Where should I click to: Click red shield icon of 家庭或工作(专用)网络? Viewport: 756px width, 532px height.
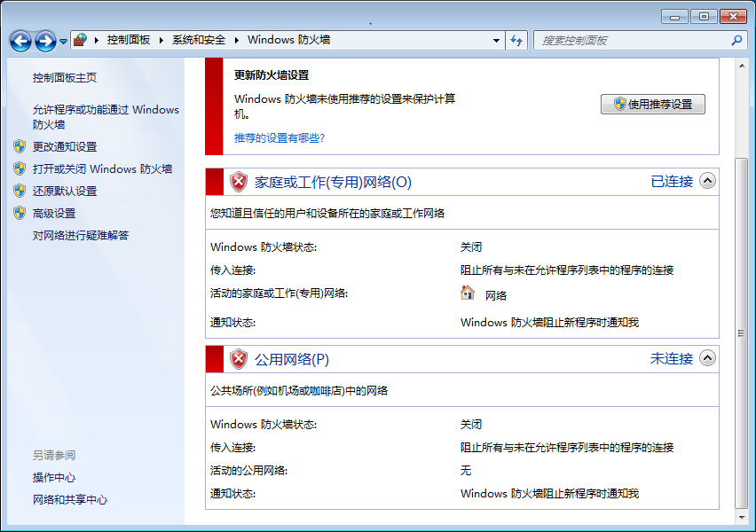pos(238,182)
